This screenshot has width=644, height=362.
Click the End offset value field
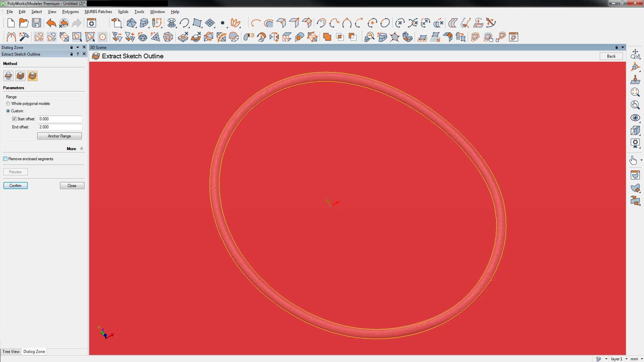[x=60, y=127]
